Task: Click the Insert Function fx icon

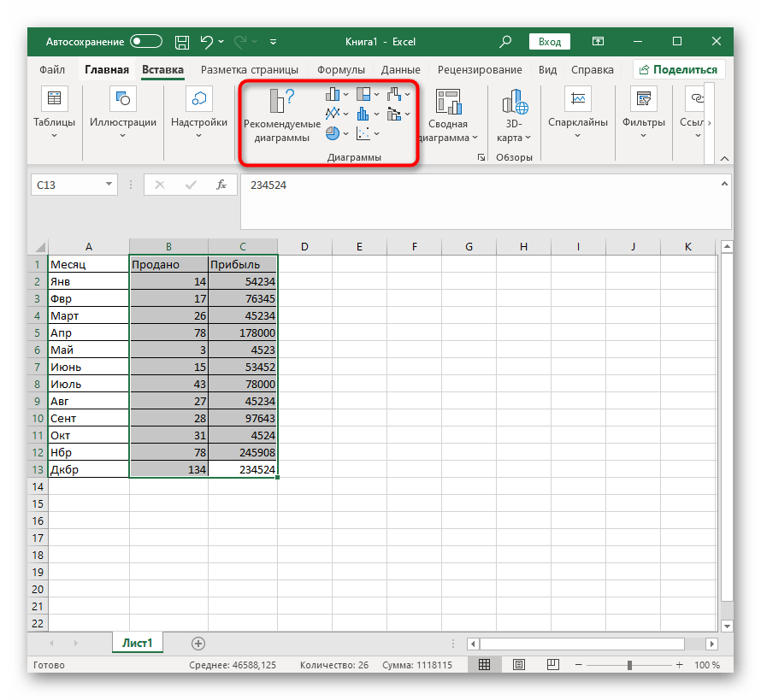Action: pos(221,185)
